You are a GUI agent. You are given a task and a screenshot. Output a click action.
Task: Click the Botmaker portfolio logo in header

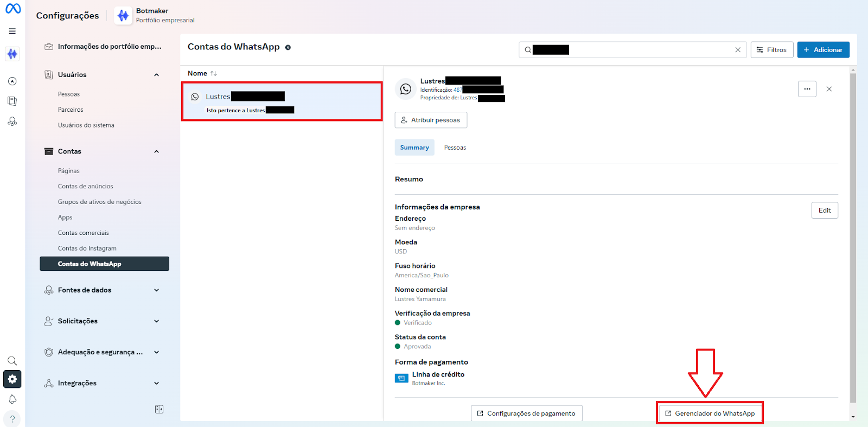pos(123,16)
